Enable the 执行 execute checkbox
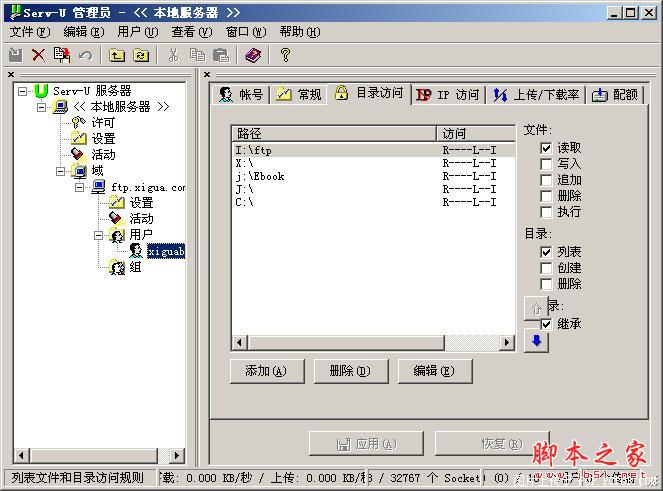Screen dimensions: 663x491 pos(546,212)
